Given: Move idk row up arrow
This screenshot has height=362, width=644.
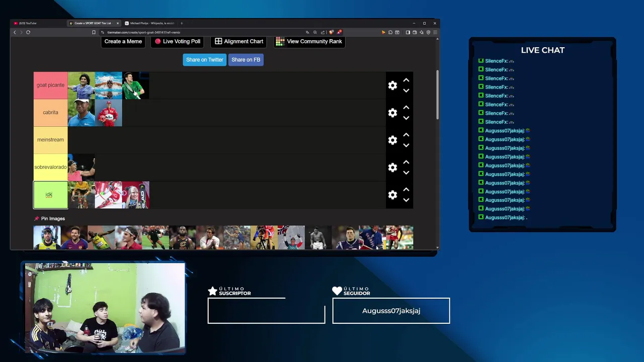Looking at the screenshot, I should (406, 190).
